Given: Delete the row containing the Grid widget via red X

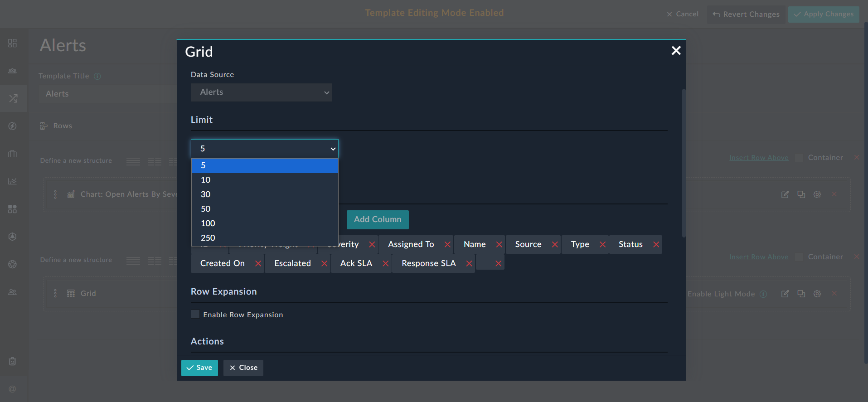Looking at the screenshot, I should tap(857, 257).
